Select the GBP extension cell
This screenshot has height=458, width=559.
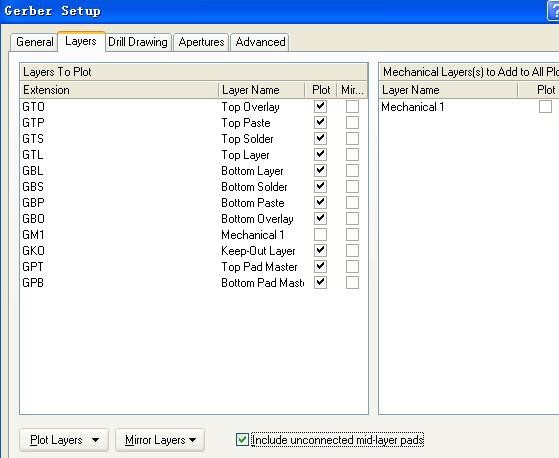pos(33,203)
